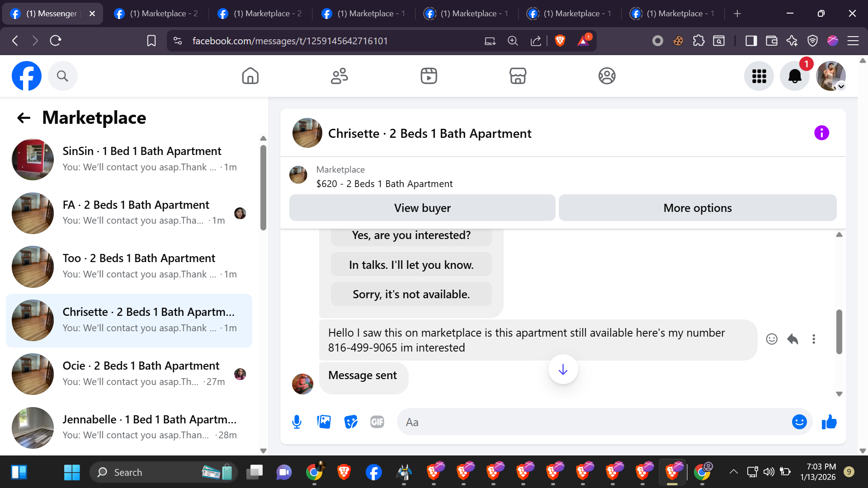Jump to latest message arrow
Screen dimensions: 868x488
(x=563, y=370)
